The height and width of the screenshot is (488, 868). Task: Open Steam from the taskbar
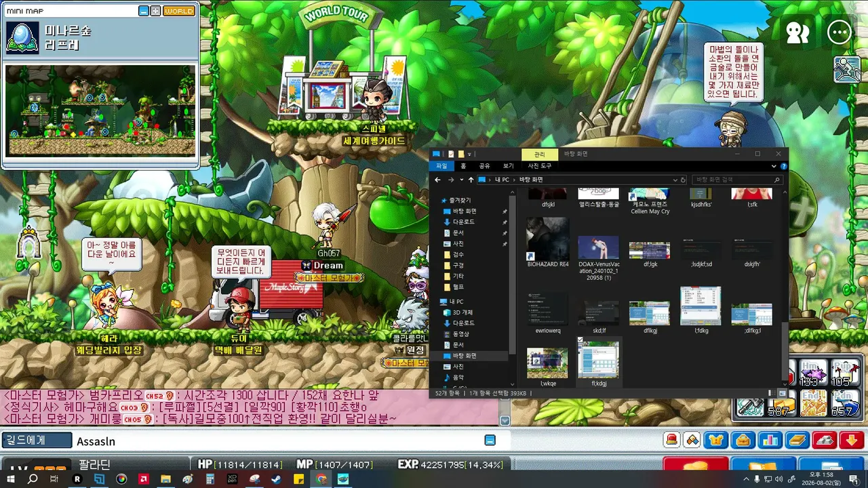(x=276, y=479)
